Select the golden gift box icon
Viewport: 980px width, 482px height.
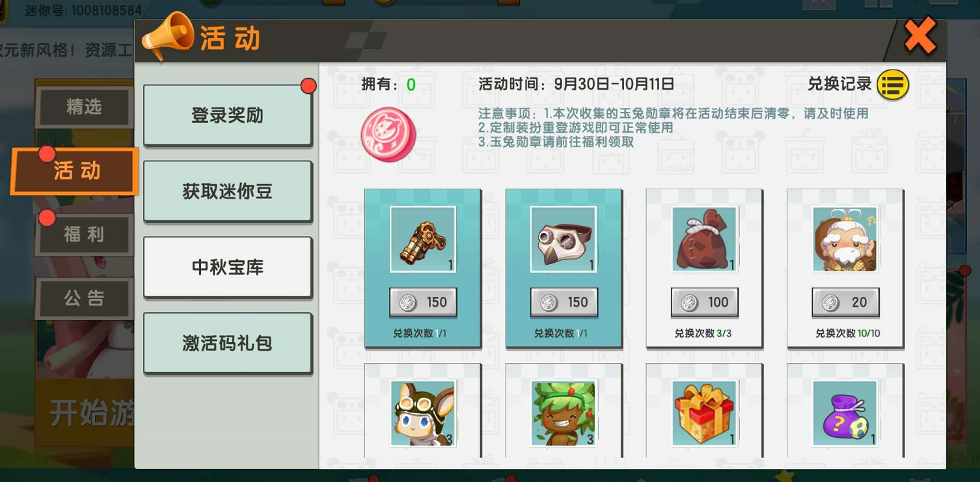point(705,414)
